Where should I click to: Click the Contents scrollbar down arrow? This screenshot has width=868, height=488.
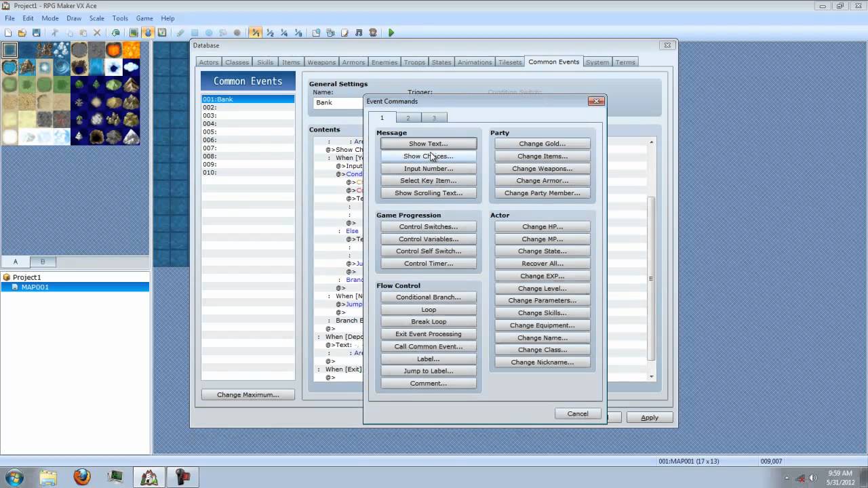pyautogui.click(x=651, y=376)
